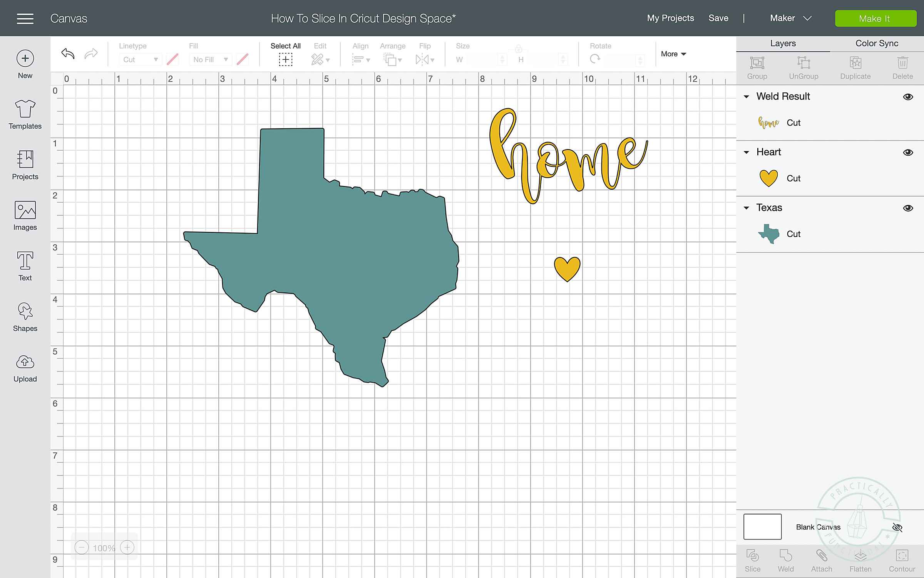Hide the Texas layer
This screenshot has width=924, height=578.
[908, 208]
